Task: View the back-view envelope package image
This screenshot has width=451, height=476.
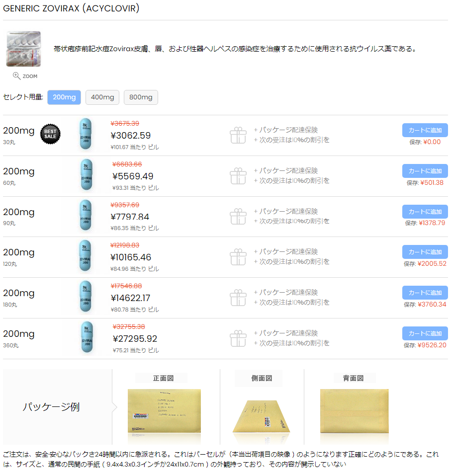Action: pos(355,411)
